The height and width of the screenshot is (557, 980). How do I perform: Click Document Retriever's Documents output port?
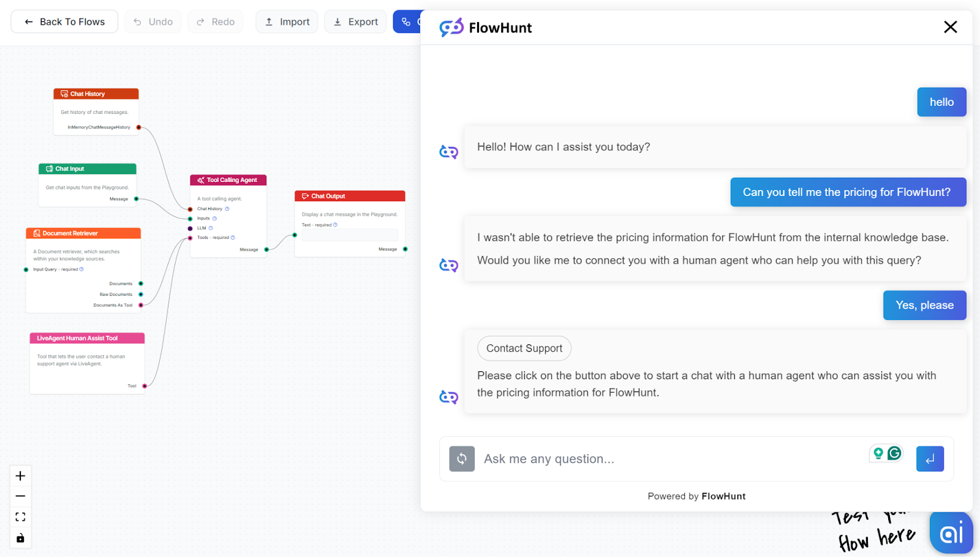[141, 284]
